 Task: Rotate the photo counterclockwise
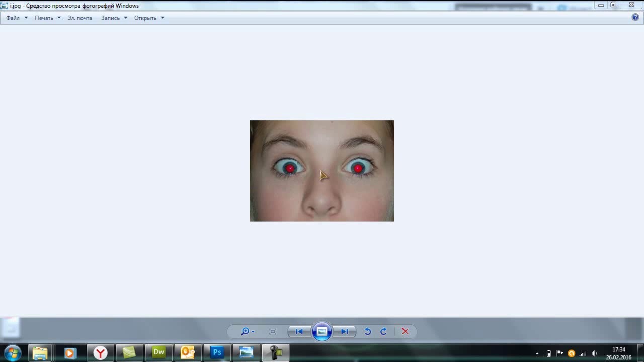point(368,332)
